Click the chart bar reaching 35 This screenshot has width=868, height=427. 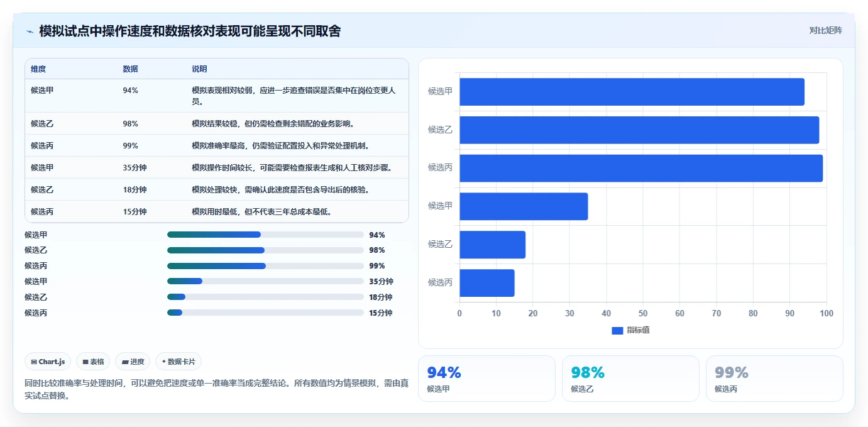(524, 206)
